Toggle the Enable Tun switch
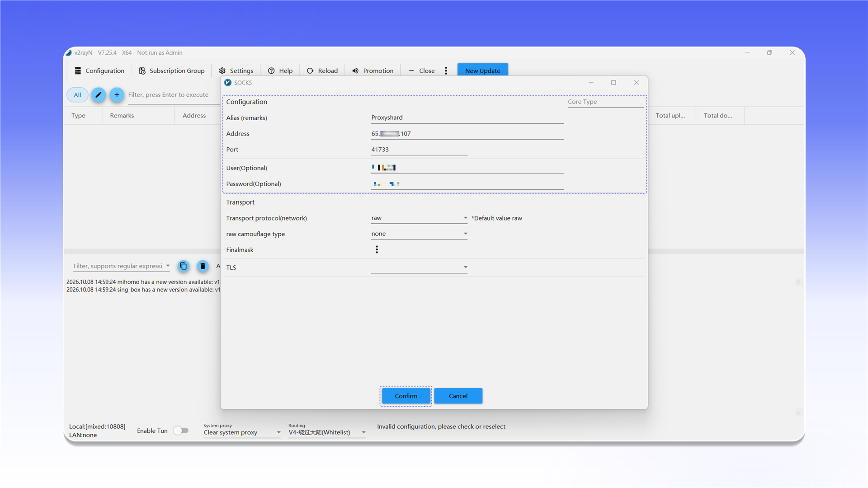The width and height of the screenshot is (868, 488). coord(181,431)
